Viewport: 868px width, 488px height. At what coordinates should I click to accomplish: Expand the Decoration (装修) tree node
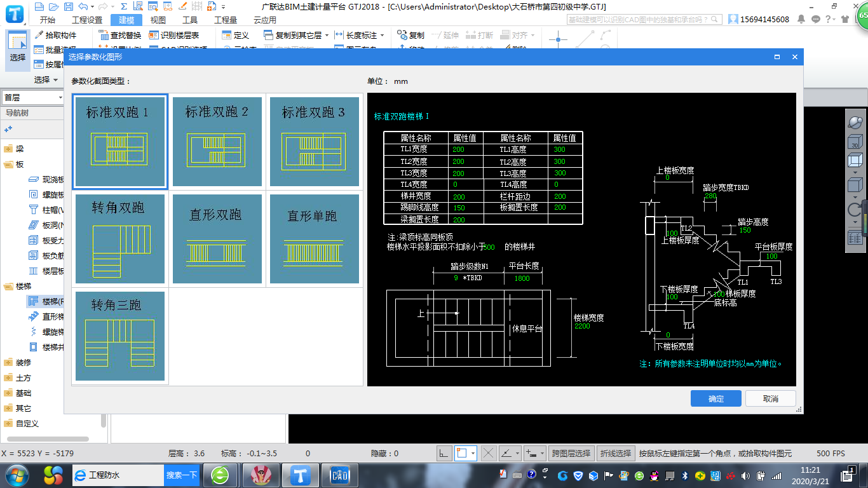point(8,362)
